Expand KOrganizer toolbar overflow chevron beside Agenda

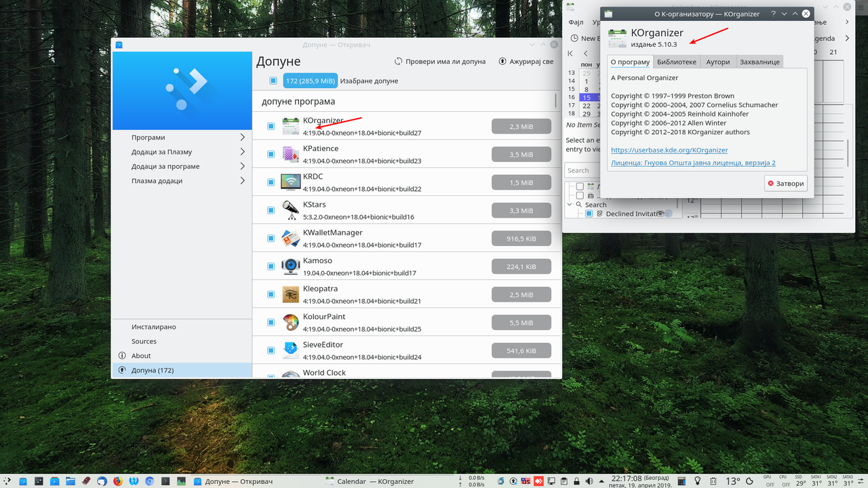point(848,39)
